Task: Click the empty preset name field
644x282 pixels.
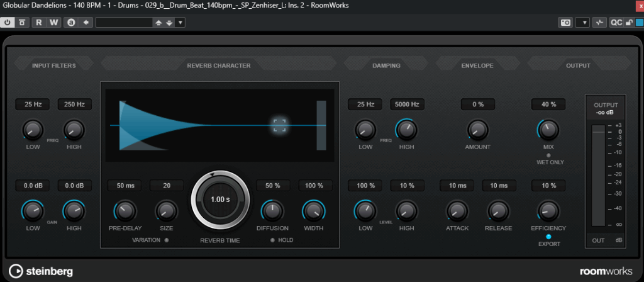Action: click(x=125, y=22)
